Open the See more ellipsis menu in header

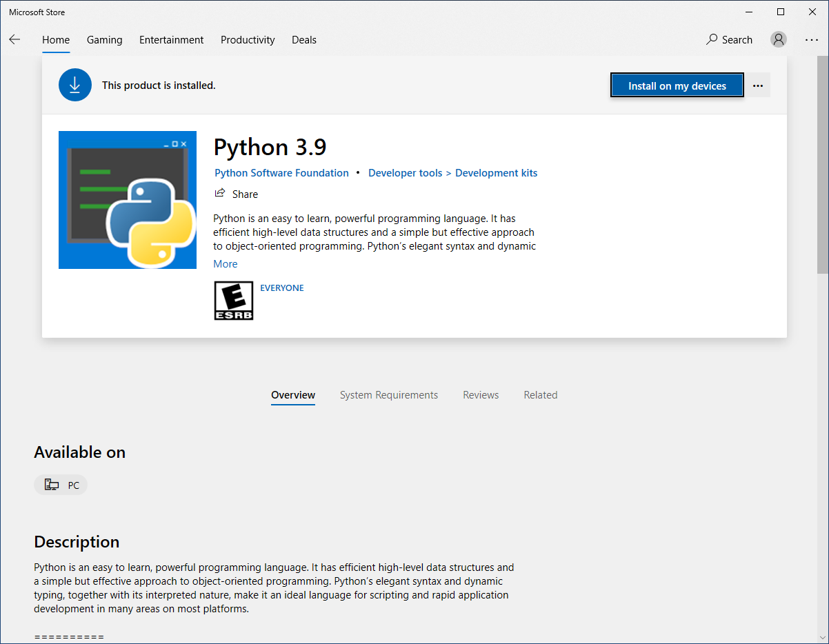tap(812, 40)
